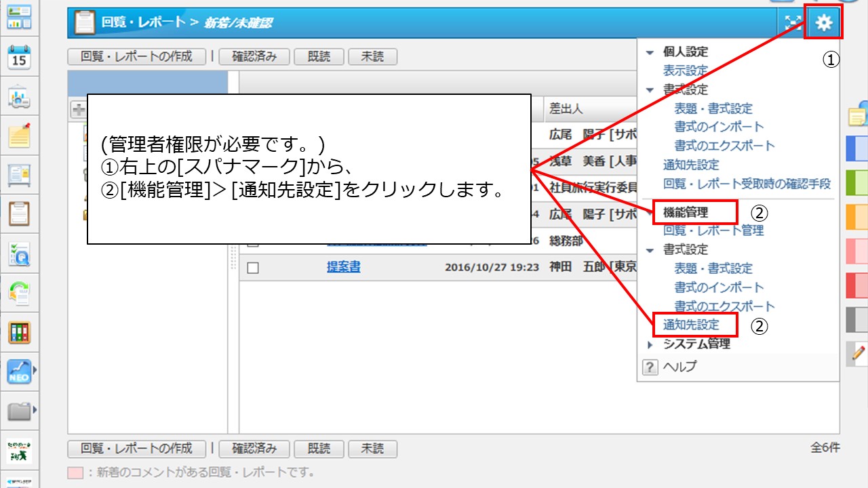
Task: Open the colored binders library icon
Action: (19, 332)
